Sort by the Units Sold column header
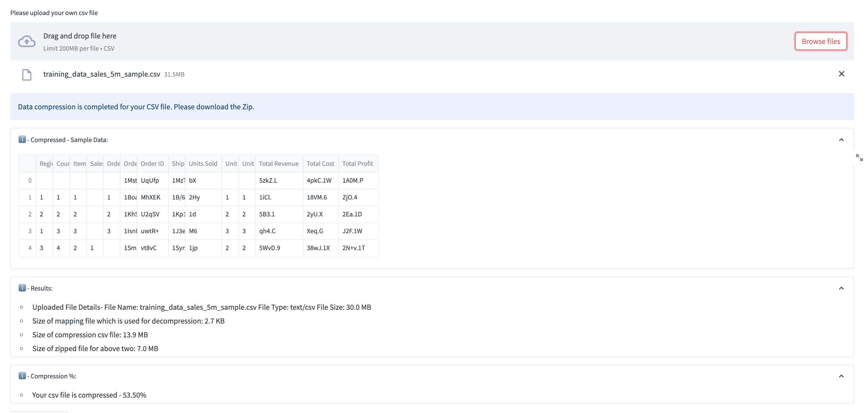868x413 pixels. pos(203,164)
